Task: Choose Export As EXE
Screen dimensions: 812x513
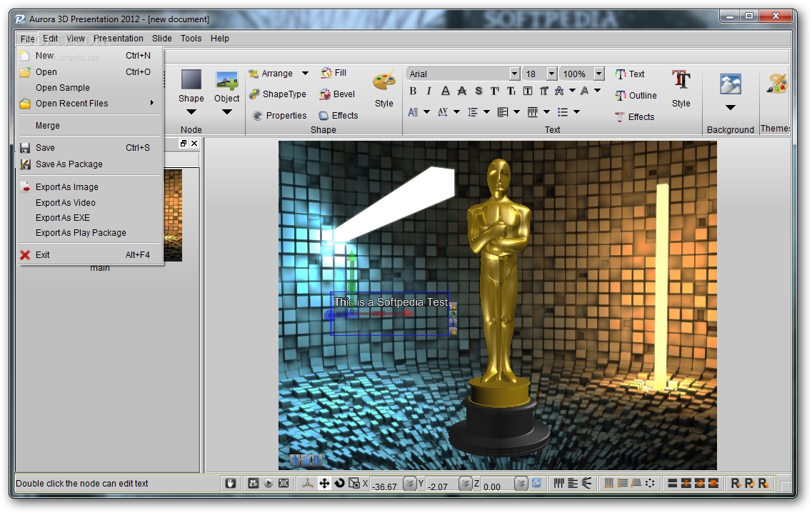Action: point(90,218)
